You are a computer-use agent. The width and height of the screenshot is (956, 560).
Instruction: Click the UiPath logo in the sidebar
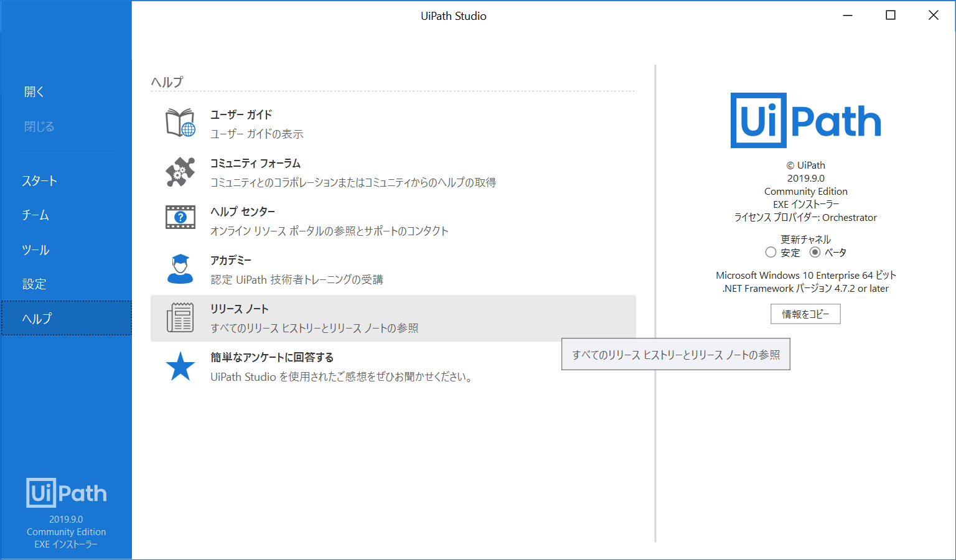[x=66, y=493]
